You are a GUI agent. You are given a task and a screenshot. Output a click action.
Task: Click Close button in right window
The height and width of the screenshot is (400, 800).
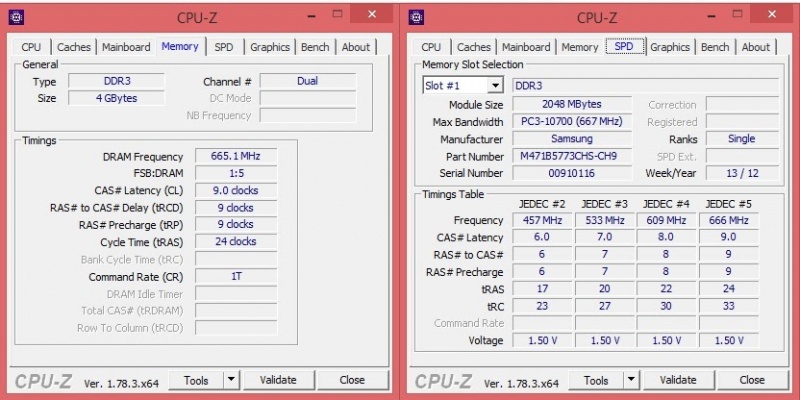click(752, 380)
